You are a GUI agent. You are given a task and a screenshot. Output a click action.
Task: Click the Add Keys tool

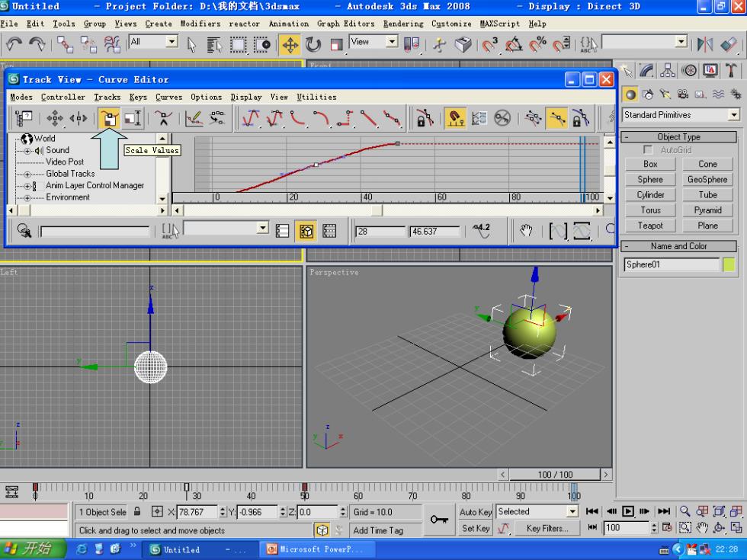point(163,118)
